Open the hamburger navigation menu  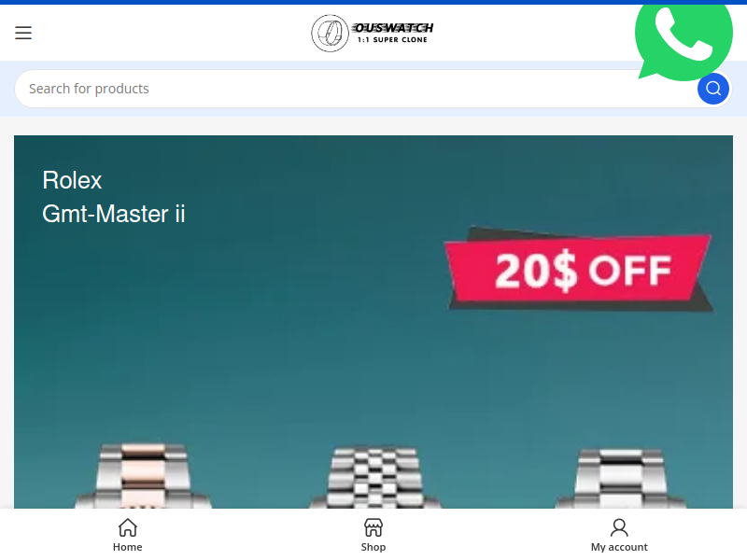22,33
